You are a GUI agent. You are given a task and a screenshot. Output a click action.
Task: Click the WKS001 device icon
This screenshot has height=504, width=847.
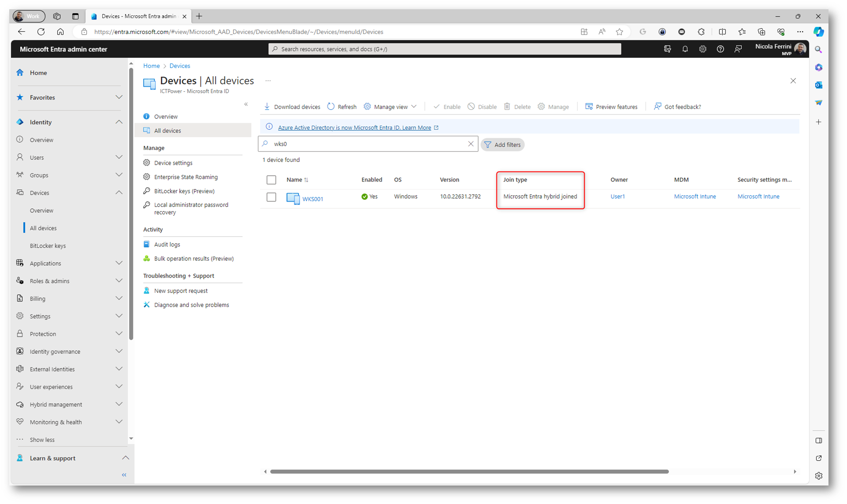click(293, 198)
